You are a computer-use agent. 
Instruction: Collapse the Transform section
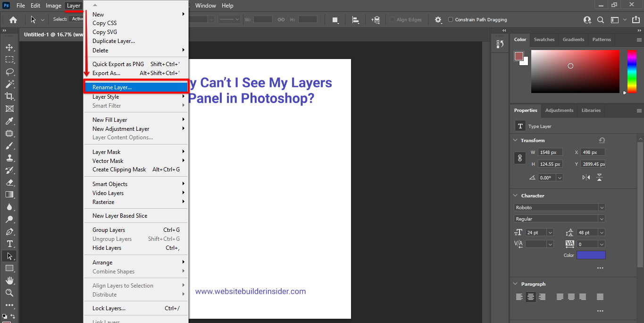click(x=515, y=141)
